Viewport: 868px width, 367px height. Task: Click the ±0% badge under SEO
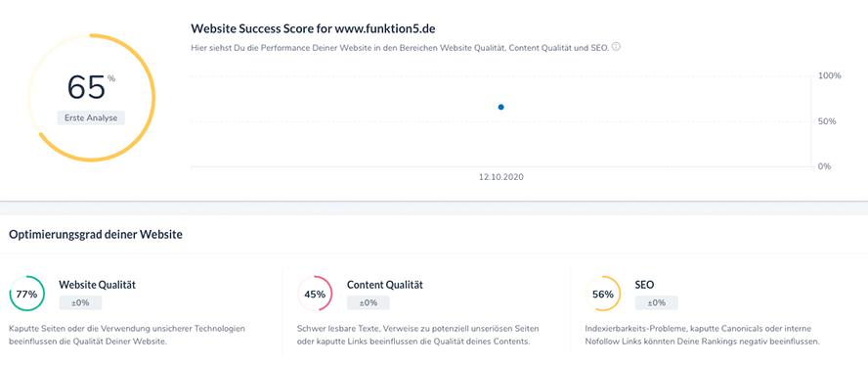[657, 302]
